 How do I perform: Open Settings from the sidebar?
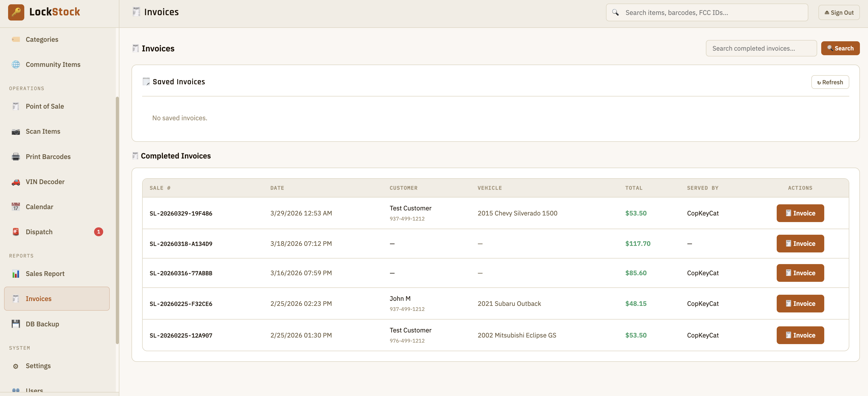tap(38, 366)
